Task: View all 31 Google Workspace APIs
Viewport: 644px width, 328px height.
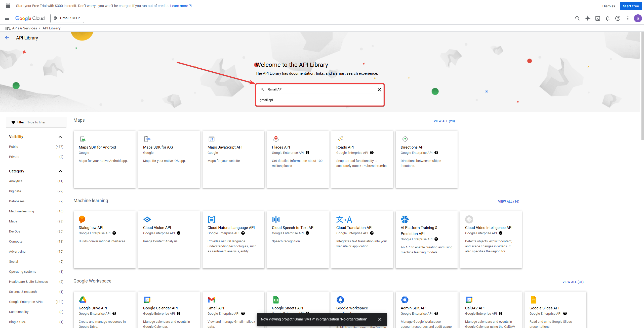Action: [573, 282]
